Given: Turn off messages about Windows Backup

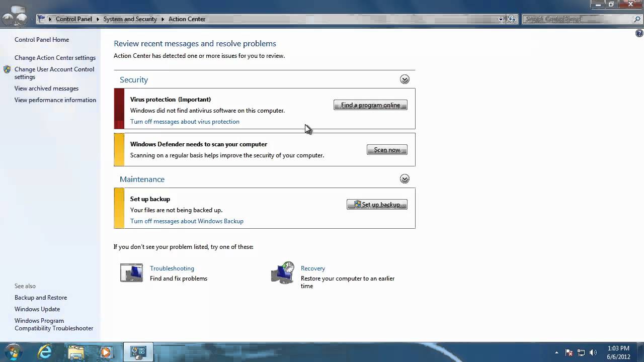Looking at the screenshot, I should point(187,221).
